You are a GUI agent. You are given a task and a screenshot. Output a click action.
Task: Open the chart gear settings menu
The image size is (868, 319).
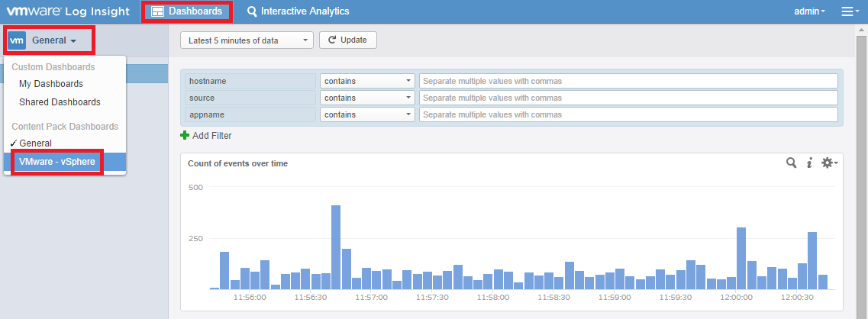tap(829, 163)
